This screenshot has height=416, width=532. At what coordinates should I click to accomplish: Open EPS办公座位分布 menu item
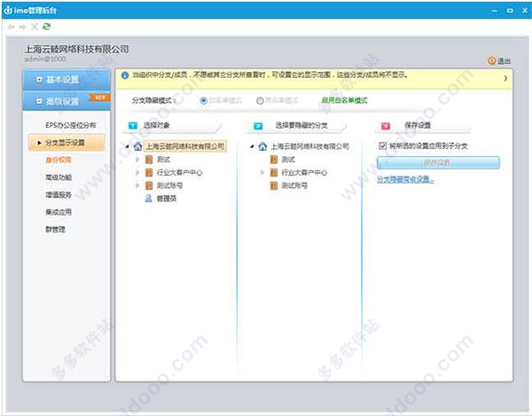pyautogui.click(x=71, y=125)
